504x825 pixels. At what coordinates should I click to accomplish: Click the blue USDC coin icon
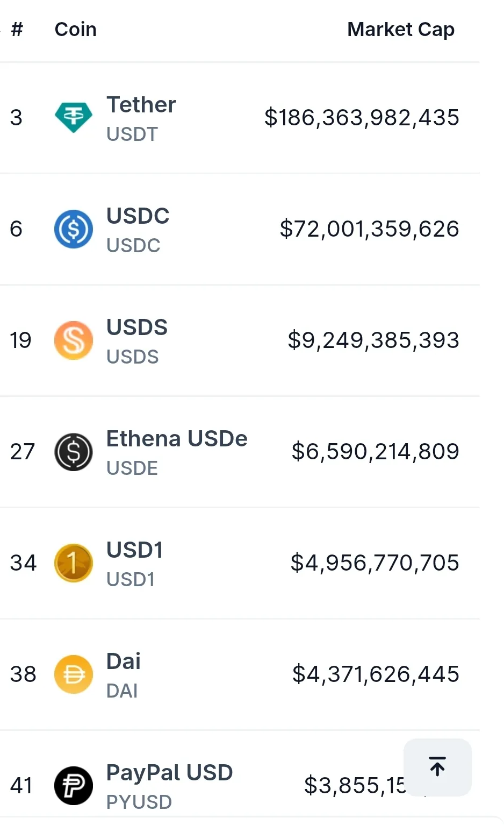coord(74,229)
